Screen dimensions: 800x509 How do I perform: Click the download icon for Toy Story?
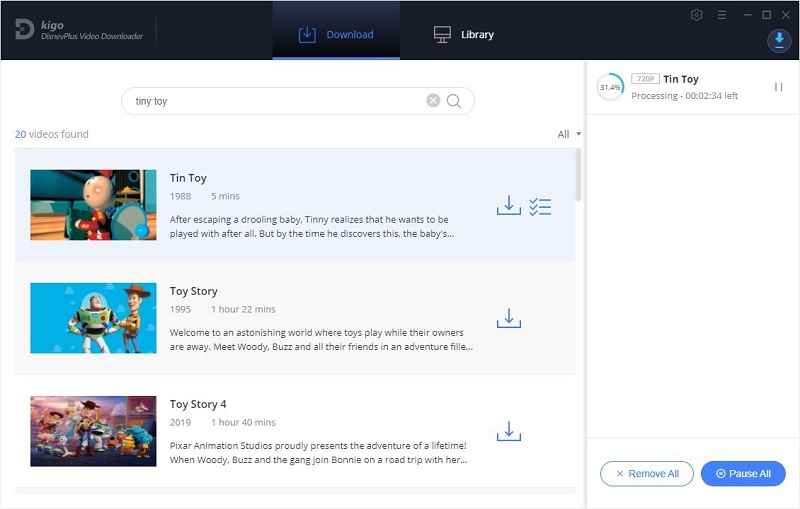(508, 319)
